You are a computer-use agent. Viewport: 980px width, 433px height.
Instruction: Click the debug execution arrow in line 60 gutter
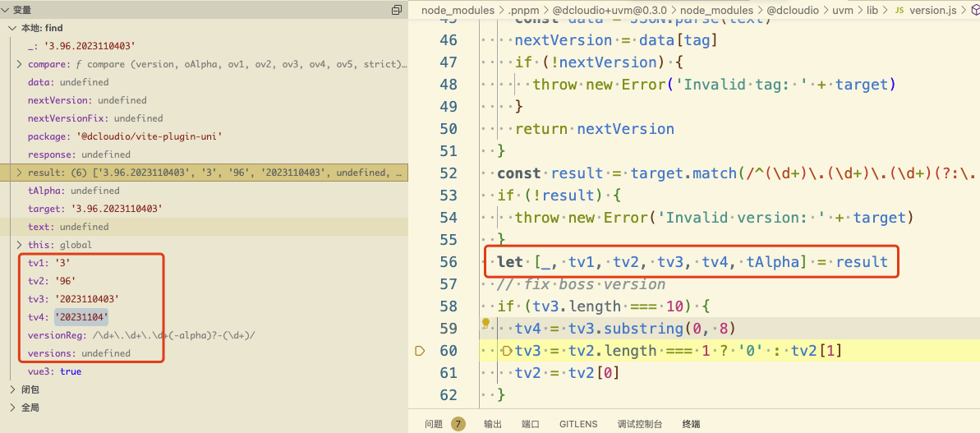[x=420, y=351]
